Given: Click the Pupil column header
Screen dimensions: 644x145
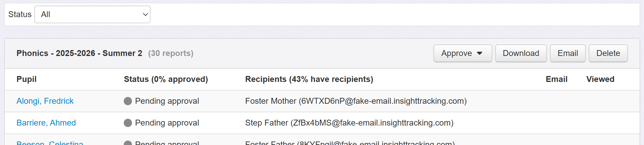Looking at the screenshot, I should tap(26, 79).
